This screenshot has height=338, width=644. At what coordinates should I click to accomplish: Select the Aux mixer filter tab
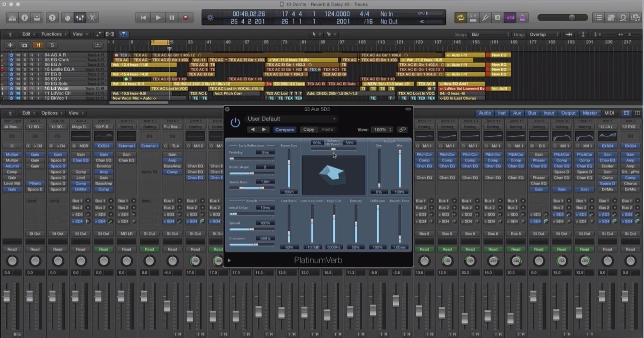tap(517, 113)
